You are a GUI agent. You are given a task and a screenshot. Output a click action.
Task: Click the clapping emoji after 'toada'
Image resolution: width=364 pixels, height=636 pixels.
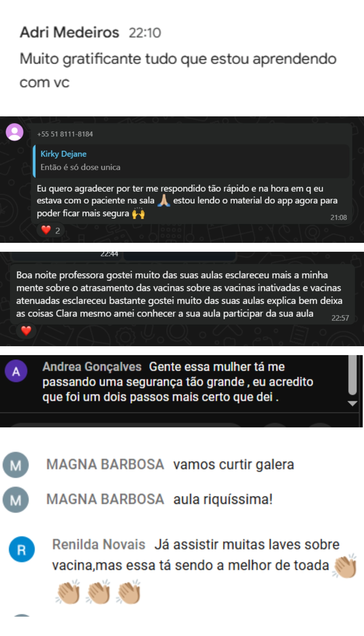(x=344, y=566)
